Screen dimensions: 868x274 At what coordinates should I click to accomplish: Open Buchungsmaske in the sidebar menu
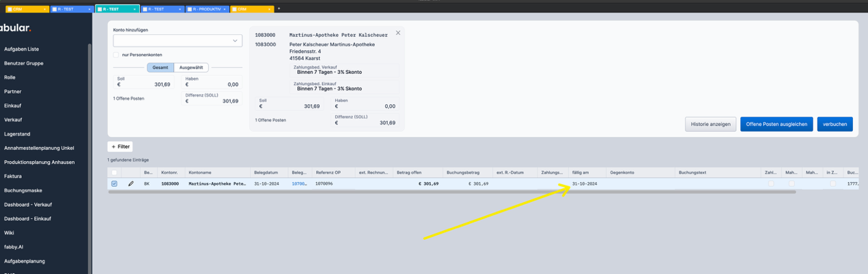click(x=23, y=190)
